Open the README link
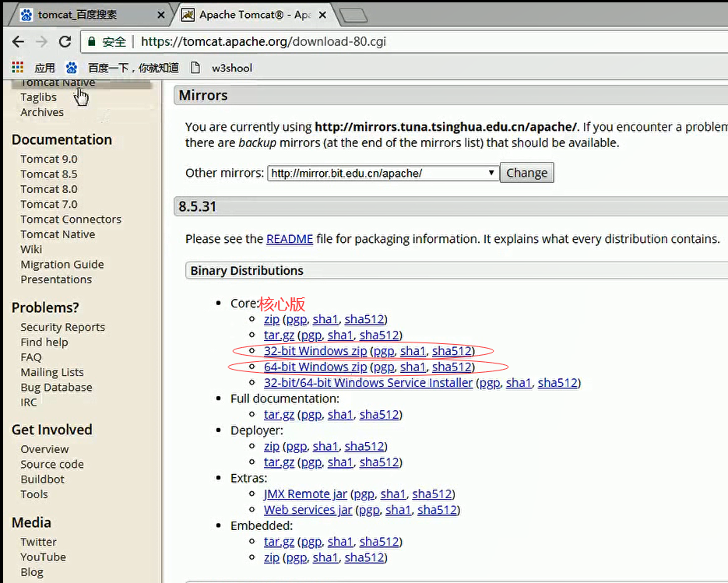The width and height of the screenshot is (728, 583). pos(289,239)
